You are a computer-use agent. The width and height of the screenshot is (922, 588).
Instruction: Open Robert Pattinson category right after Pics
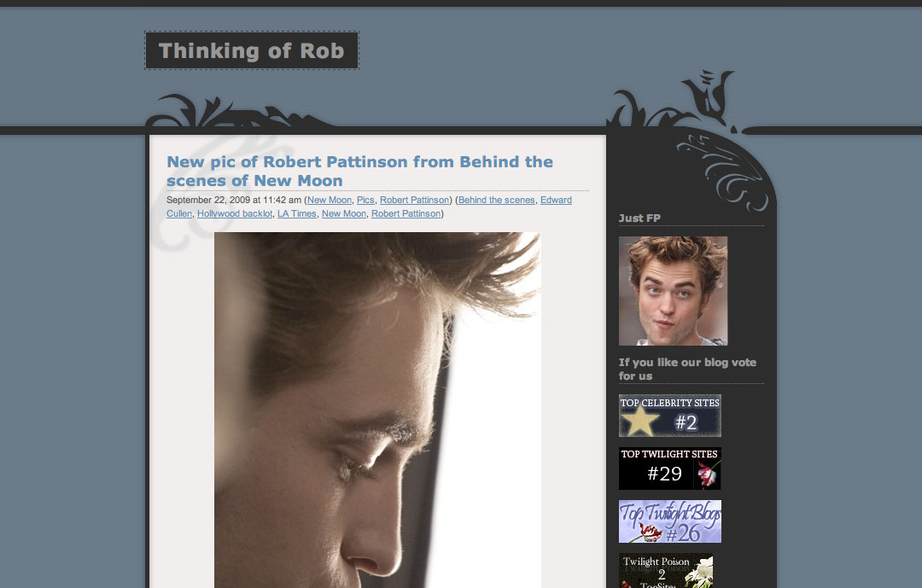[415, 200]
